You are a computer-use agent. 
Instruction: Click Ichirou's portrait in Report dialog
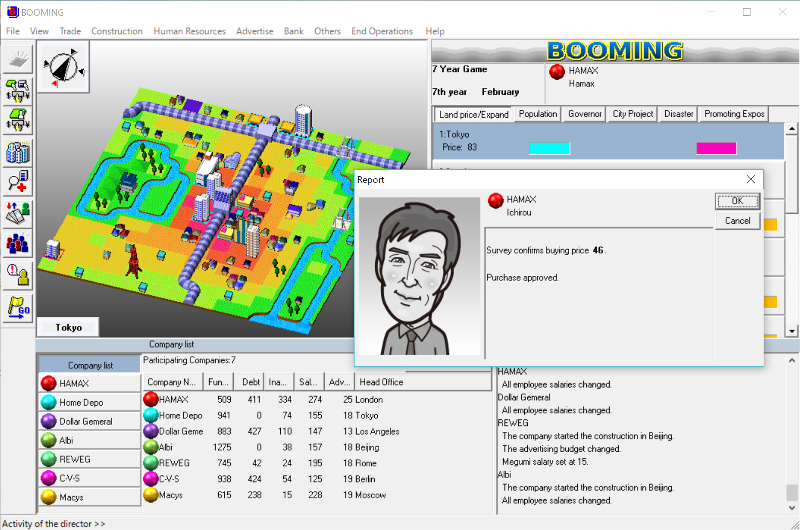[419, 276]
